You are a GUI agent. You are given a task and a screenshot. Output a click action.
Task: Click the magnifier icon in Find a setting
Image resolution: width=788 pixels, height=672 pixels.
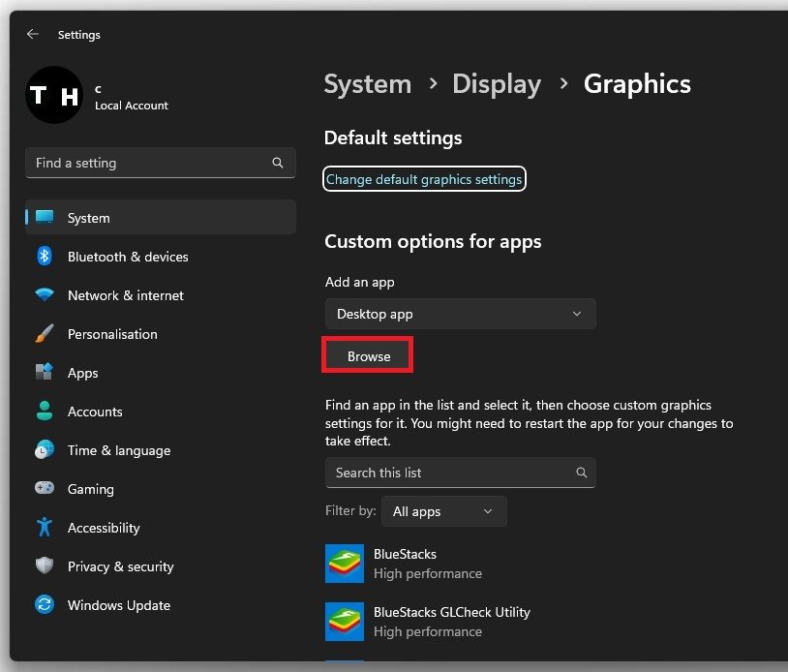[278, 163]
